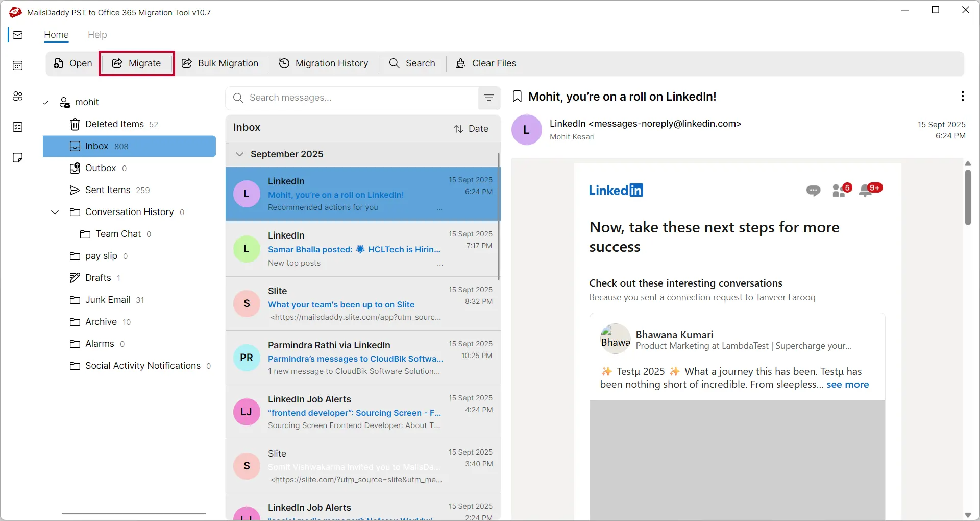Click the email preview vertical scrollbar
This screenshot has height=521, width=980.
968,198
